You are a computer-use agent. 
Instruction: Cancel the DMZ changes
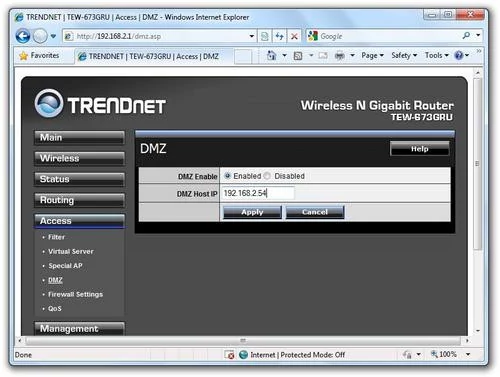[x=315, y=212]
